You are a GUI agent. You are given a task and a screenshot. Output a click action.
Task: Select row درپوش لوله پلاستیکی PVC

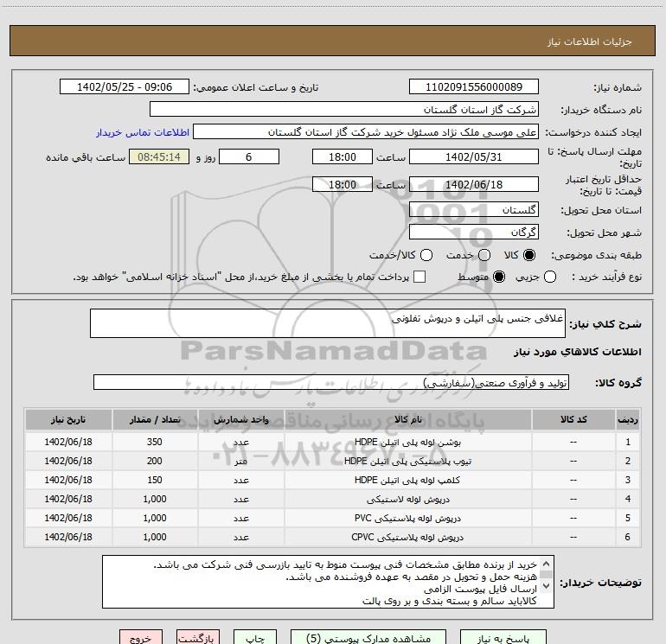pos(333,519)
